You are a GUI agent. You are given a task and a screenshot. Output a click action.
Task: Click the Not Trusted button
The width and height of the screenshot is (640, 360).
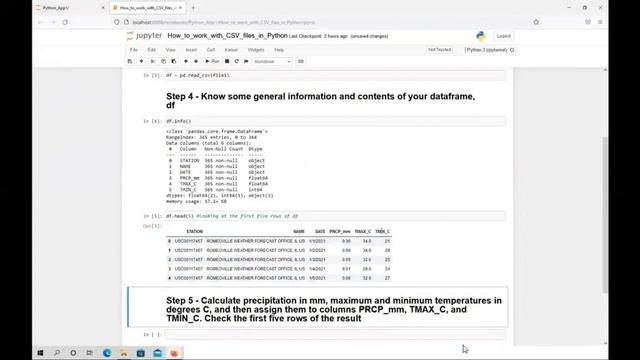pyautogui.click(x=440, y=50)
